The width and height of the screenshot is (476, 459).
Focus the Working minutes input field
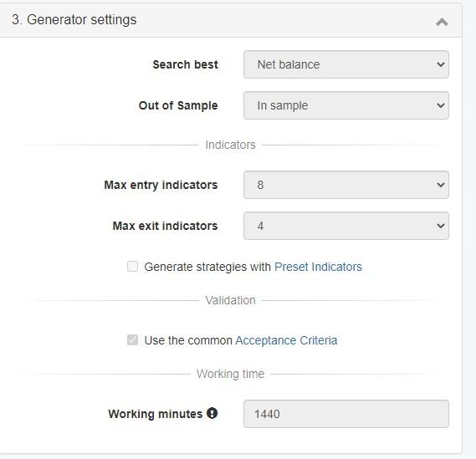pyautogui.click(x=346, y=414)
